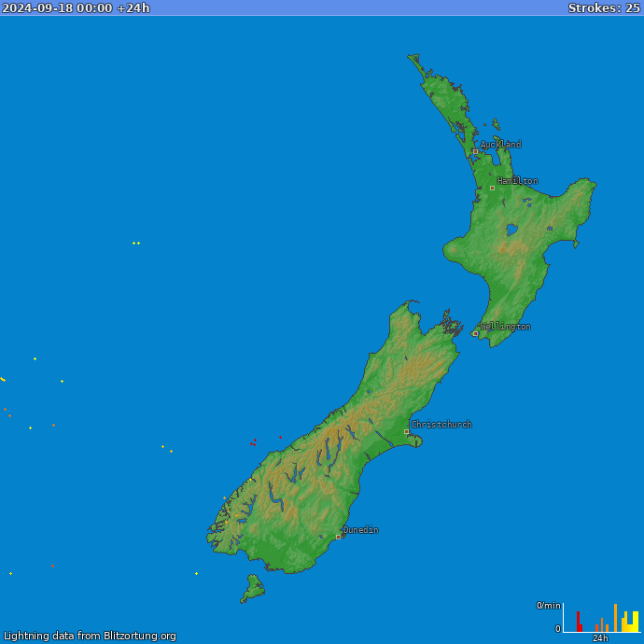This screenshot has height=644, width=644.
Task: Click the pair of yellow strokes in the open sea
Action: pos(136,244)
